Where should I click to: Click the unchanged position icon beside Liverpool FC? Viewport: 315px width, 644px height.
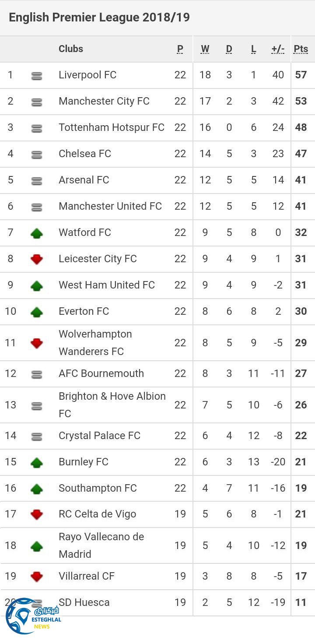click(37, 76)
